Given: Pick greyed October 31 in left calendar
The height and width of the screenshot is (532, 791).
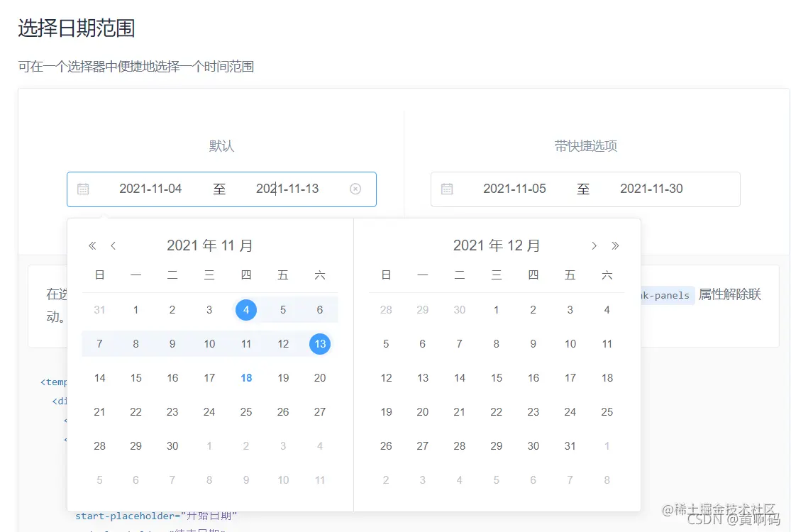Looking at the screenshot, I should click(99, 309).
